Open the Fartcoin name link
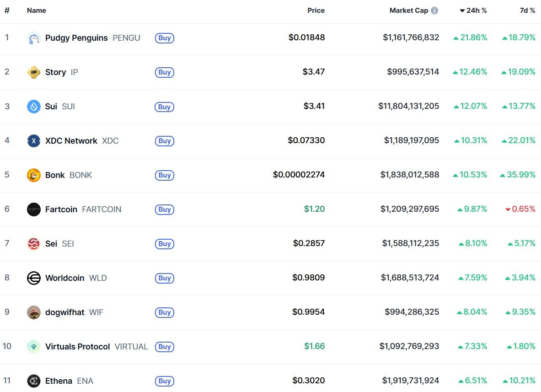The image size is (541, 392). [x=61, y=209]
